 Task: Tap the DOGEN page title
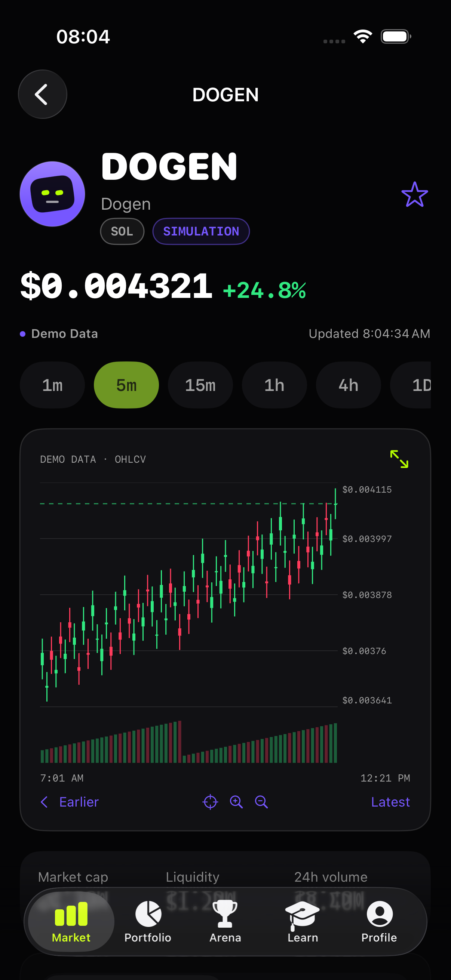click(225, 95)
